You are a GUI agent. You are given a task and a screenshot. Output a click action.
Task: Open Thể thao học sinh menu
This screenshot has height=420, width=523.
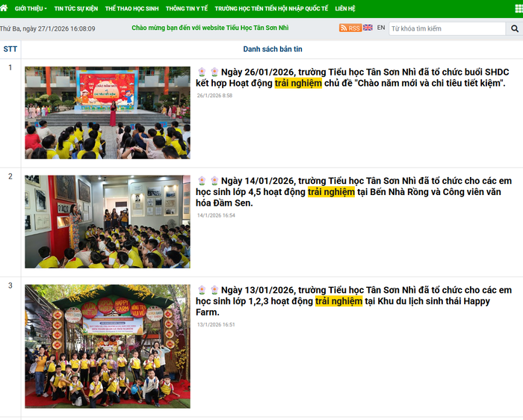(131, 9)
